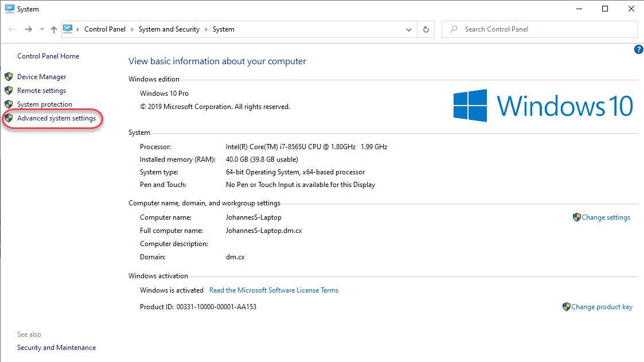
Task: Click the shield icon beside Change product key
Action: tap(567, 307)
